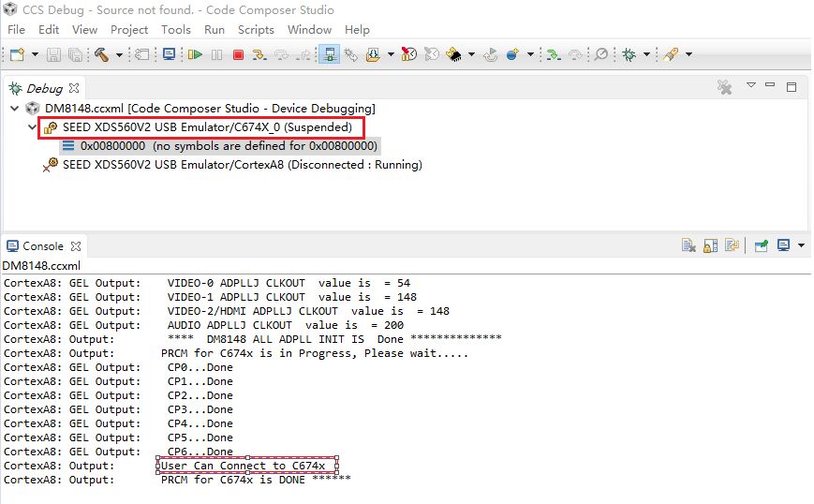
Task: Open the View menu
Action: click(x=84, y=30)
